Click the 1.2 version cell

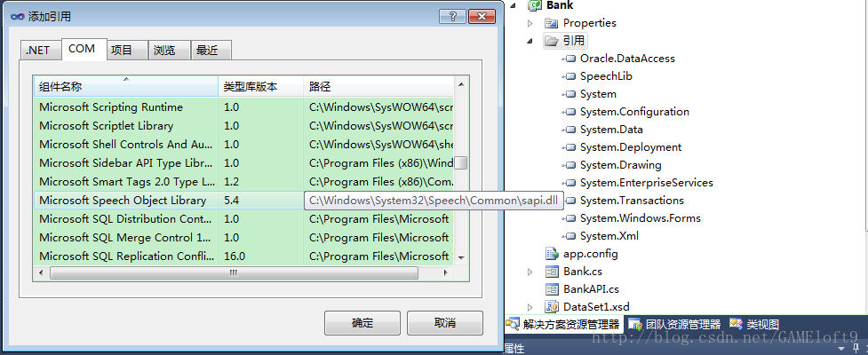click(x=231, y=182)
